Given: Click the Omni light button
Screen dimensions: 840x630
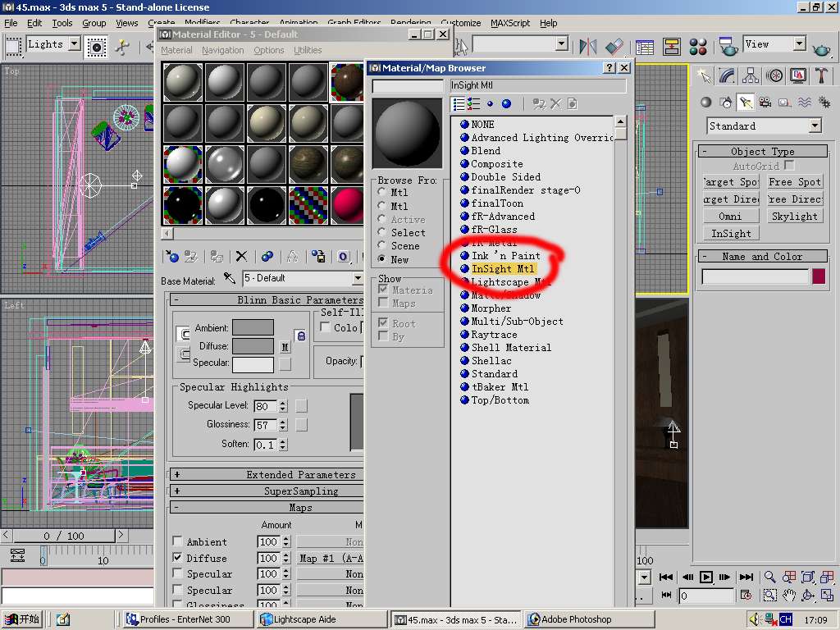Looking at the screenshot, I should click(x=731, y=216).
